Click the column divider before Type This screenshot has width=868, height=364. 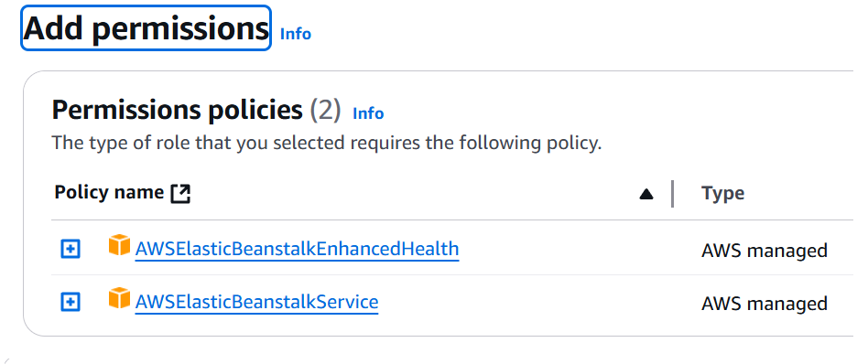(673, 194)
